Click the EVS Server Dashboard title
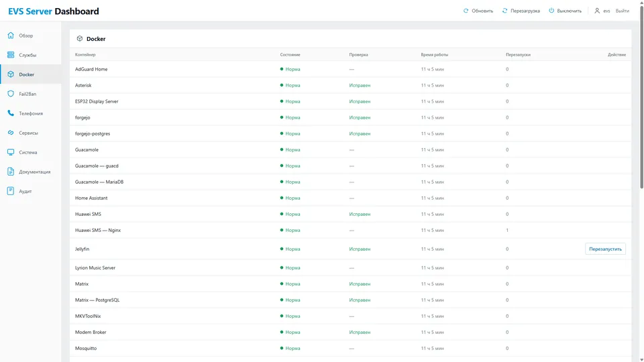Viewport: 644px width, 362px height. coord(54,11)
